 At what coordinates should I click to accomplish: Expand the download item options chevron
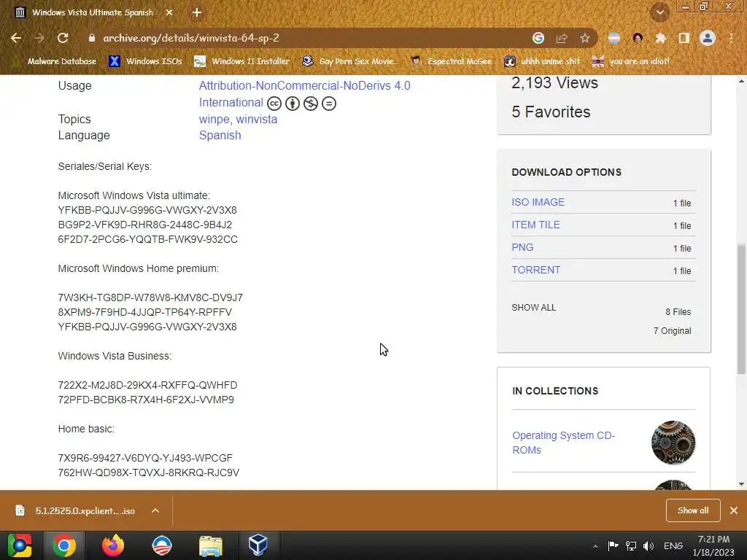[x=155, y=510]
